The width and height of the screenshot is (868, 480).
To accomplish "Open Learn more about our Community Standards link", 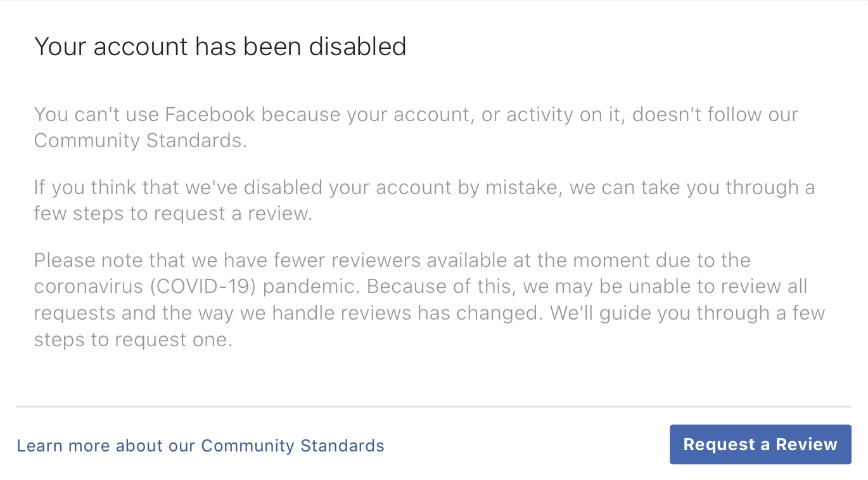I will coord(200,446).
